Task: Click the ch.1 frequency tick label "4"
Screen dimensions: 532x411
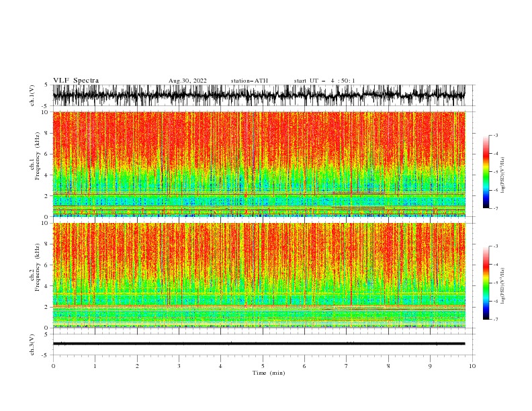Action: pyautogui.click(x=46, y=175)
